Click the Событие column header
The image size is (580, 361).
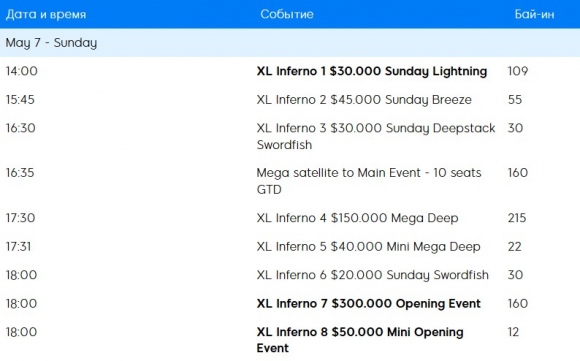(x=287, y=14)
